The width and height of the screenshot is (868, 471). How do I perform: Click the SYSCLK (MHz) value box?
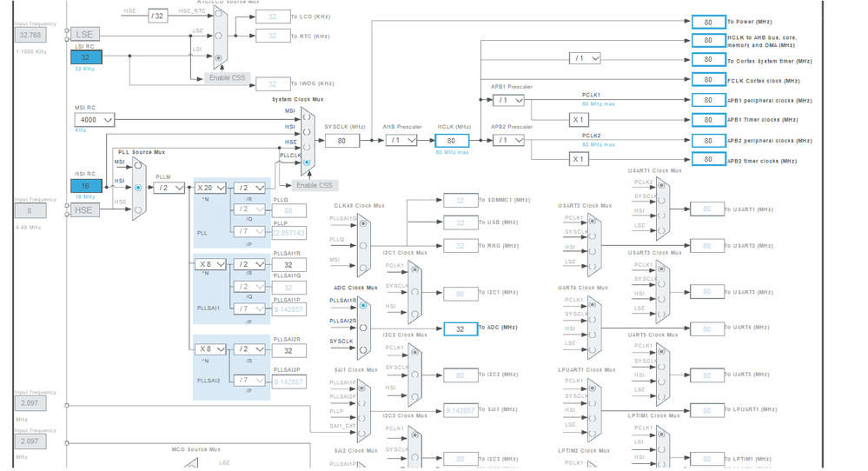click(x=342, y=141)
